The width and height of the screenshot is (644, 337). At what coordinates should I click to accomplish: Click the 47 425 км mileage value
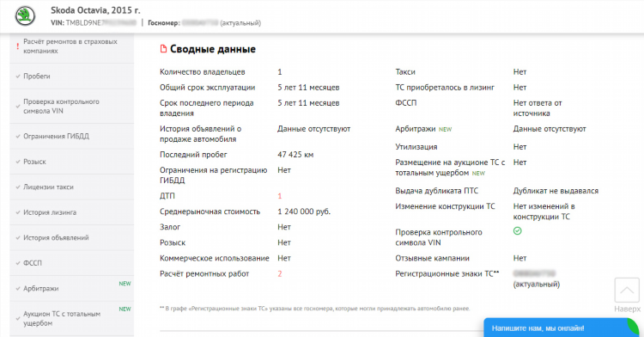(295, 155)
